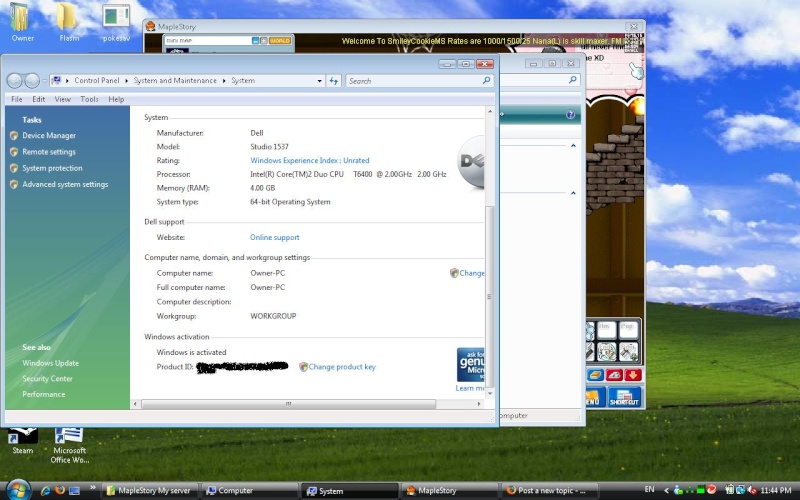Click the 11:44 PM taskbar clock

pos(776,490)
